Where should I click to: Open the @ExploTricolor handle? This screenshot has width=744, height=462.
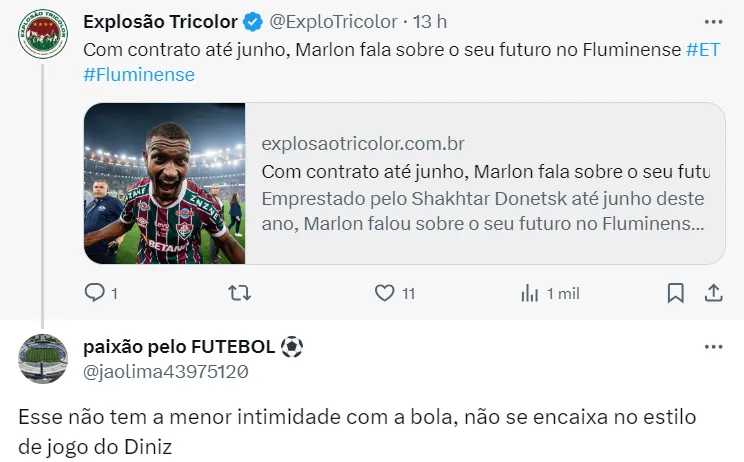334,22
